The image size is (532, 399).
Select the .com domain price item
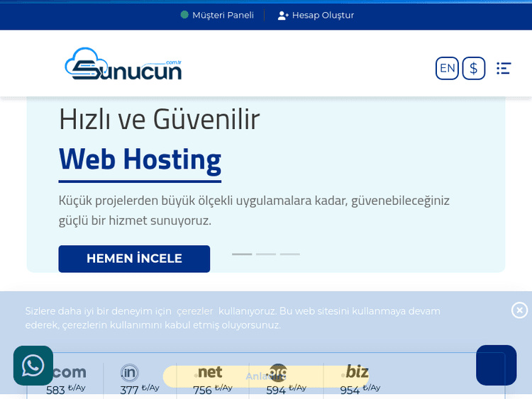66,379
